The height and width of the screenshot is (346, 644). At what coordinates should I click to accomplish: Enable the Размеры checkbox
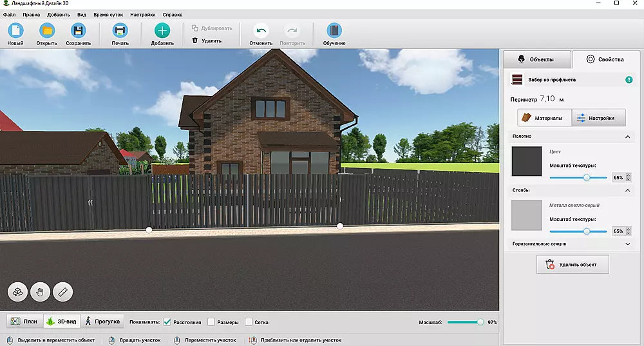tap(212, 322)
